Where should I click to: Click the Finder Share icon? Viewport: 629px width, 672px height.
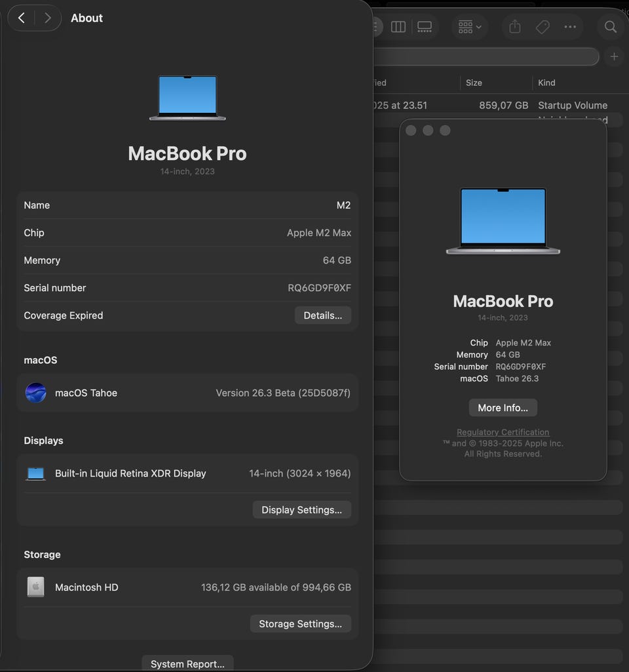[515, 27]
